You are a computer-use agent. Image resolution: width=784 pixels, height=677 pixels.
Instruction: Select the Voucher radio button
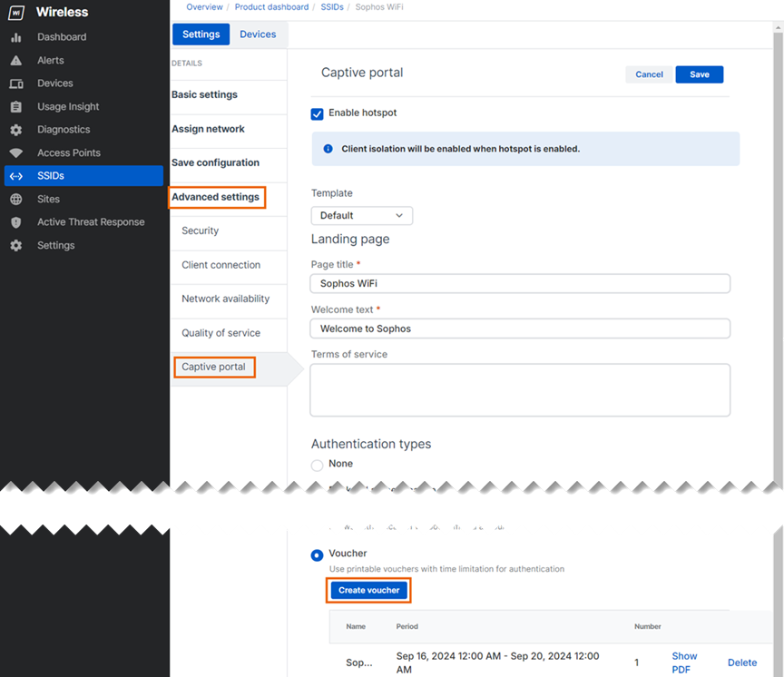pyautogui.click(x=318, y=554)
